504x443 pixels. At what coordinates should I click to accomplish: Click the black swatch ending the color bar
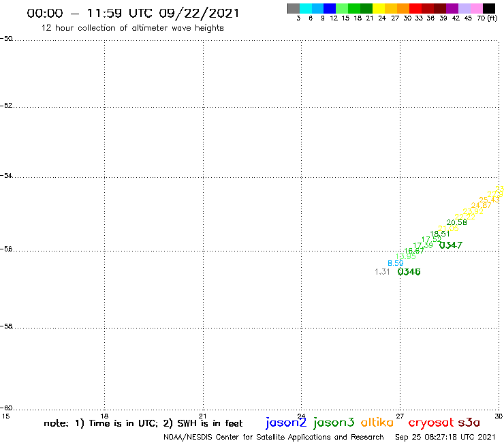(488, 8)
